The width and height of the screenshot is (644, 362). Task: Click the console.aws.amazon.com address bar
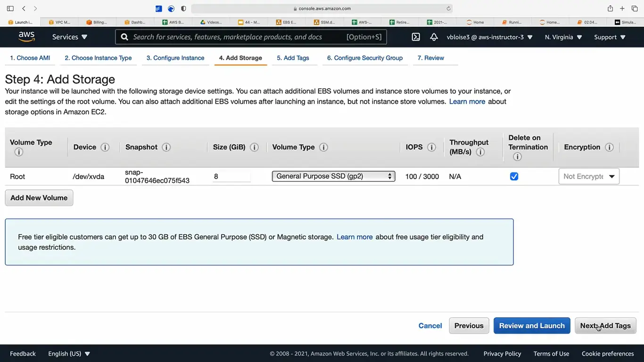click(x=322, y=8)
